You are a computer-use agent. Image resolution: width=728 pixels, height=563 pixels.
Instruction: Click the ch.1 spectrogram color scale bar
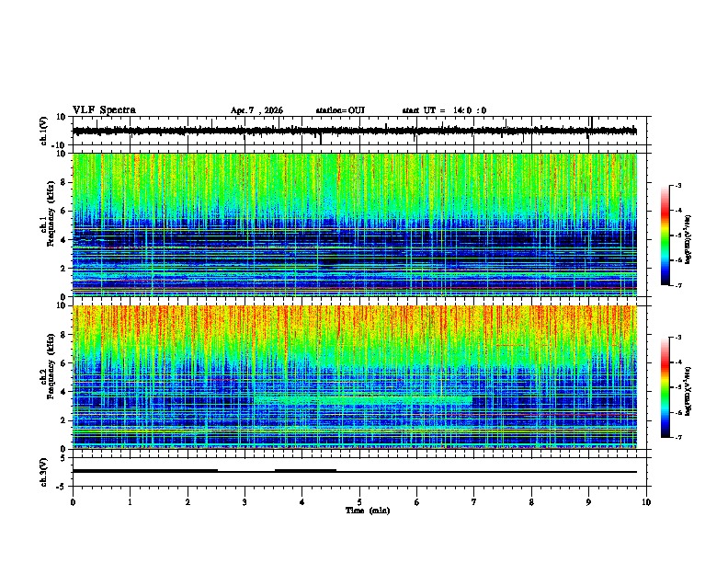tap(665, 236)
